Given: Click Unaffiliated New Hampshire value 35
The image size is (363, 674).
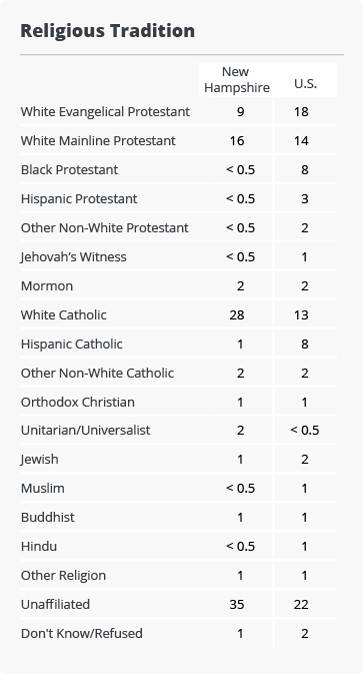Looking at the screenshot, I should pyautogui.click(x=237, y=605).
